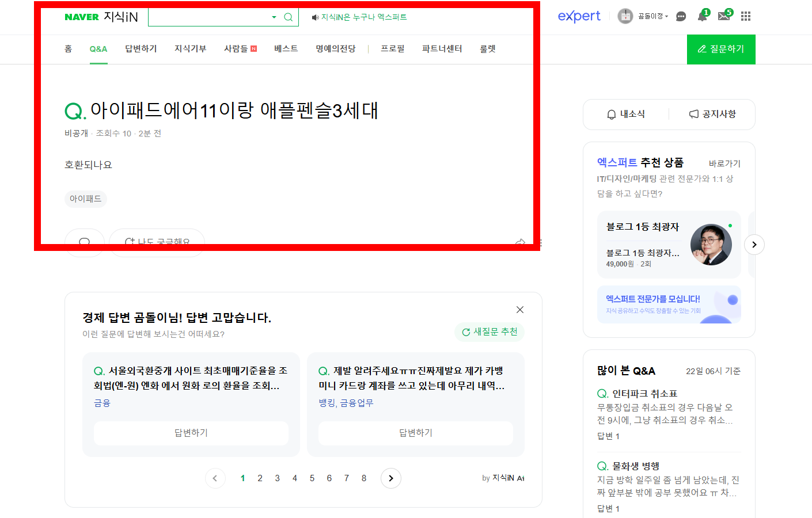The width and height of the screenshot is (812, 518).
Task: Click 답변하기 under the 제발 알려주세요 question
Action: tap(416, 433)
